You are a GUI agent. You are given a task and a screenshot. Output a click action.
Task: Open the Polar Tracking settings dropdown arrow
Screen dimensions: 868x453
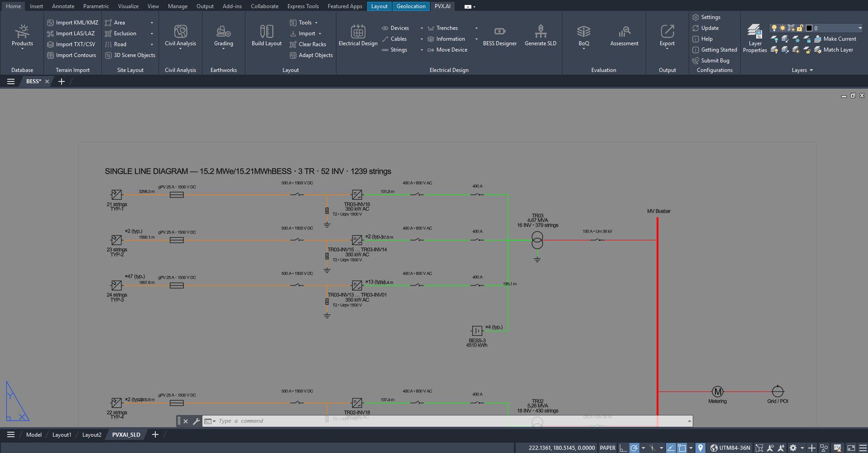tap(643, 448)
